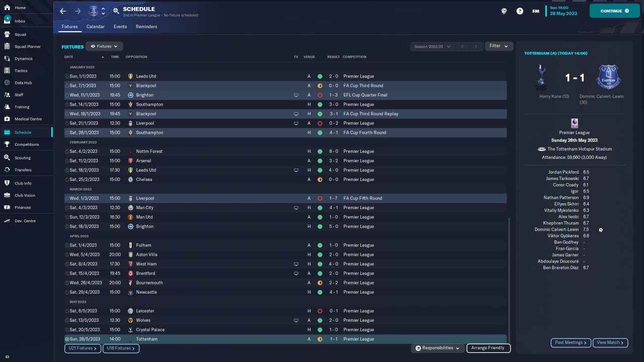Click the Continue button
Screen dimensions: 644x362
point(615,11)
